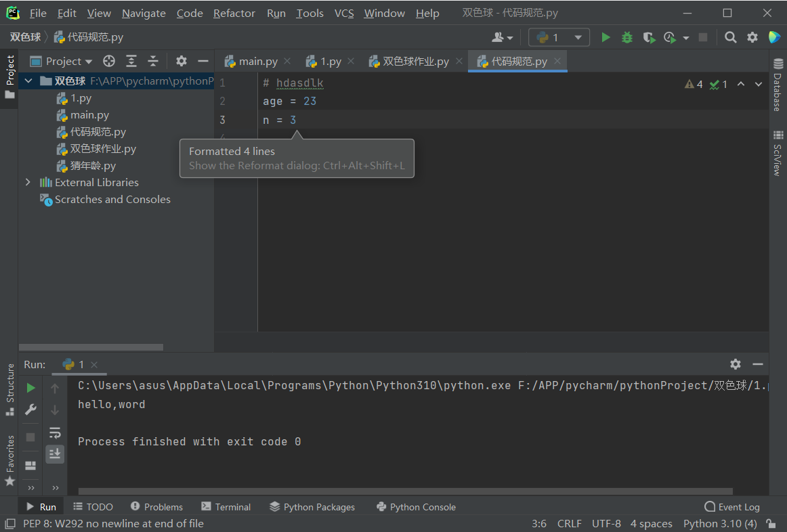Open the Terminal tool window
The image size is (787, 532).
click(x=226, y=507)
